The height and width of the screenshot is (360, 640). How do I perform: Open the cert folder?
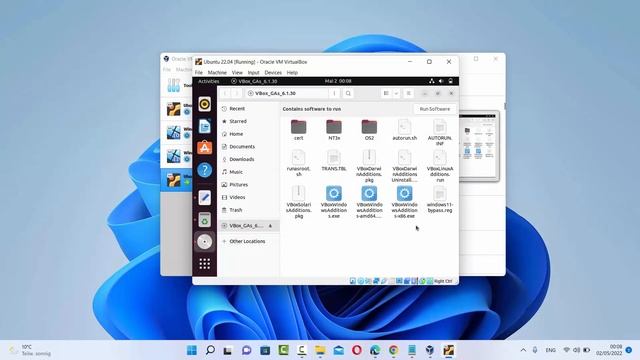point(299,130)
